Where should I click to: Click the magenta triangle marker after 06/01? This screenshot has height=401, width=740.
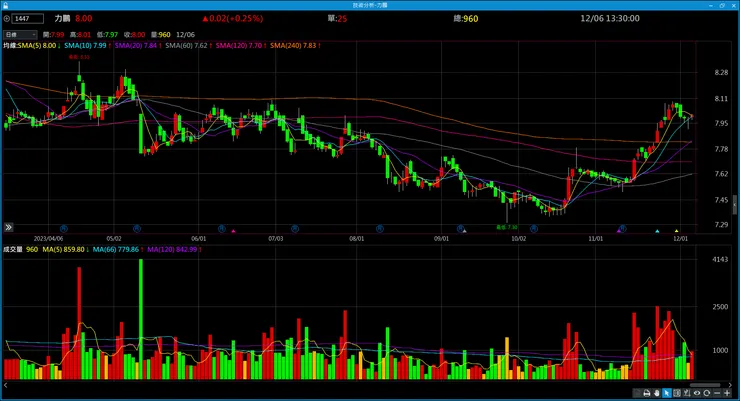[x=233, y=231]
